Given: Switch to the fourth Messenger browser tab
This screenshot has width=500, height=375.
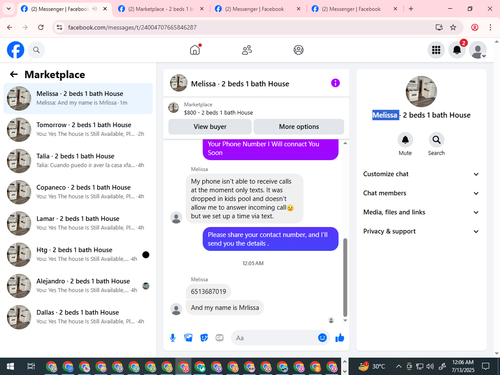Looking at the screenshot, I should click(353, 9).
